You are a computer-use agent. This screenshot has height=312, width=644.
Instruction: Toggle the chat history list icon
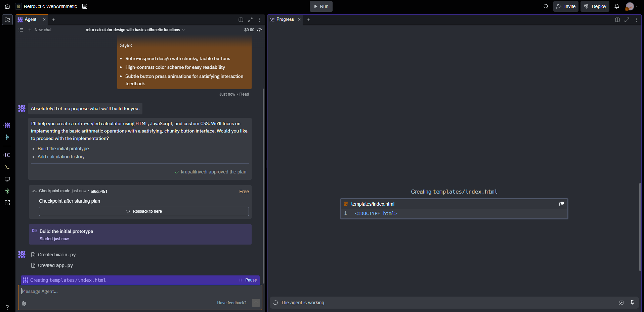coord(21,30)
